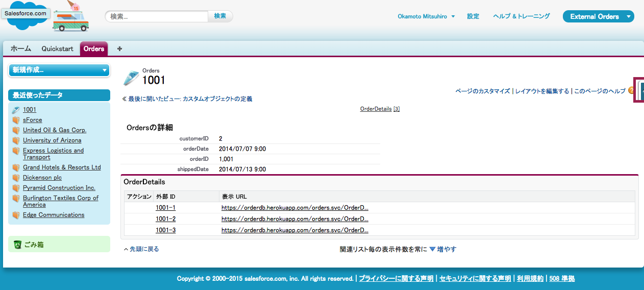Viewport: 644px width, 290px height.
Task: Switch to the ホーム tab
Action: pyautogui.click(x=21, y=49)
